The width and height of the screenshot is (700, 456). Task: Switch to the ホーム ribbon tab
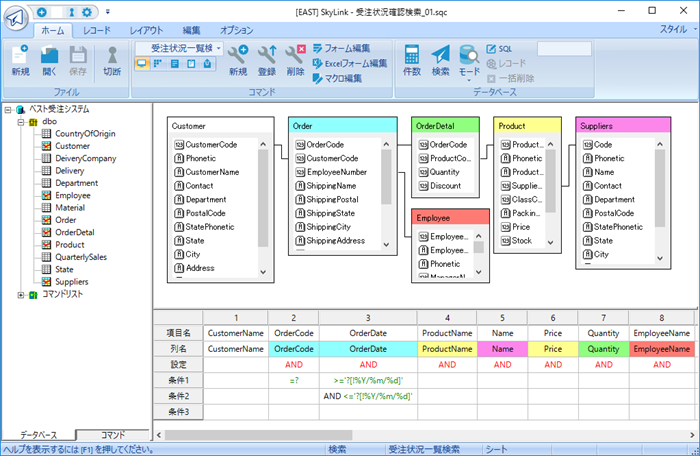click(53, 30)
